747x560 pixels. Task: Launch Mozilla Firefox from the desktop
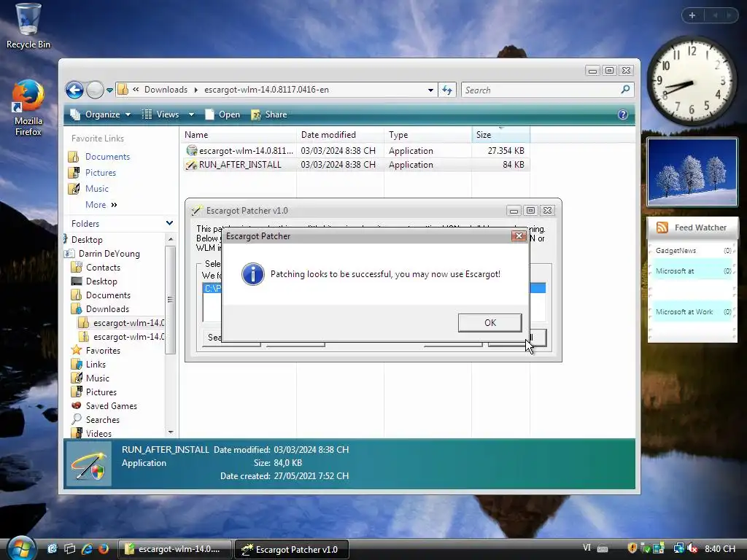[28, 108]
